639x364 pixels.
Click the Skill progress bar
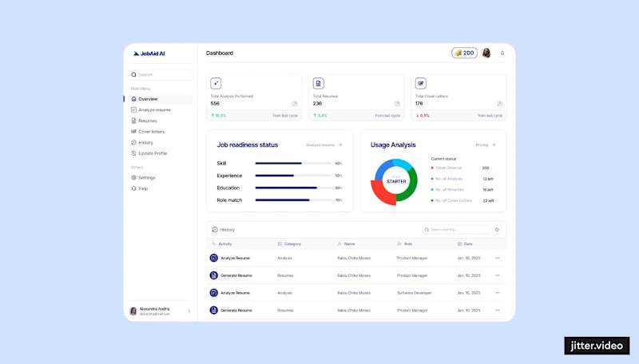(x=293, y=164)
